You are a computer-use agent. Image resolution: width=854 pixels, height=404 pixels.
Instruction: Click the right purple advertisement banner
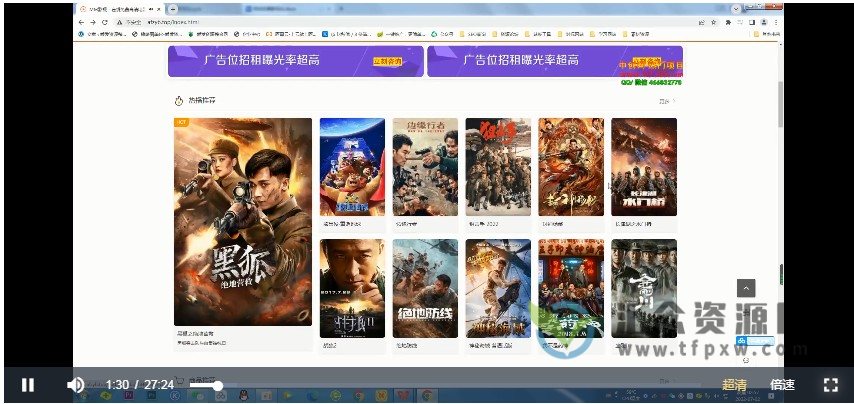tap(554, 61)
